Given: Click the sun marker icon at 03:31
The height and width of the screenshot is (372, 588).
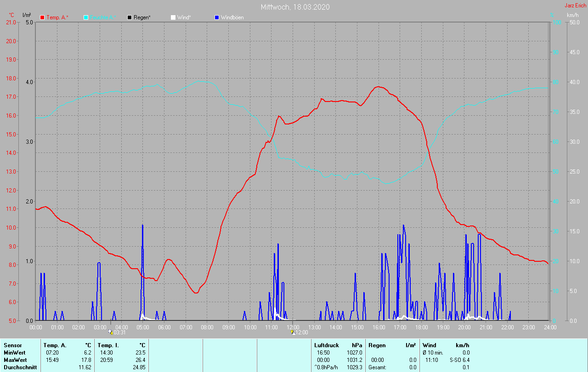Looking at the screenshot, I should pos(110,332).
